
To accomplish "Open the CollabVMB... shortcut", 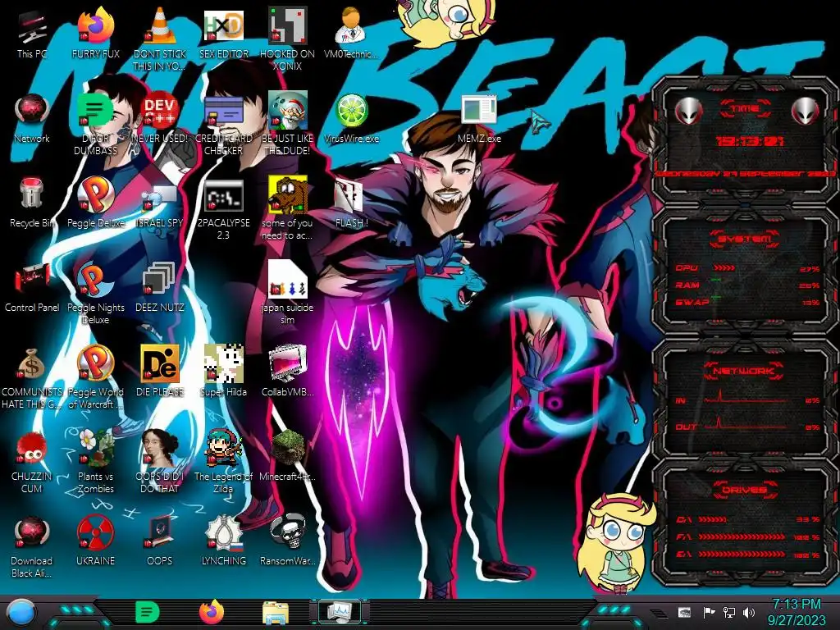I will point(287,372).
